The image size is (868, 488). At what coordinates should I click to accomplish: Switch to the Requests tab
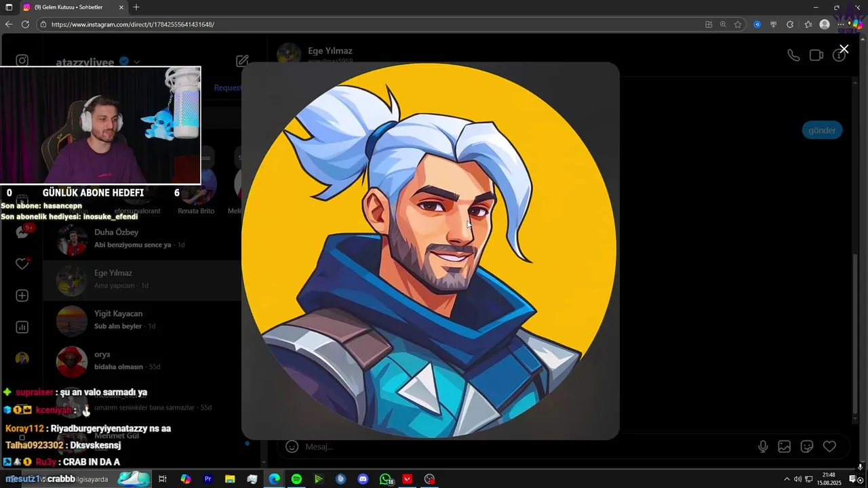pyautogui.click(x=228, y=87)
